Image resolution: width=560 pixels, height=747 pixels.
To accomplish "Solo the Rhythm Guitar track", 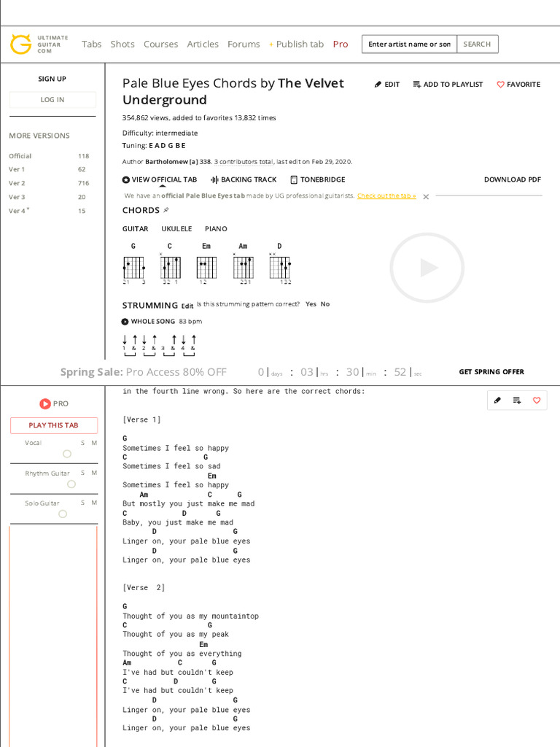I will coord(83,473).
